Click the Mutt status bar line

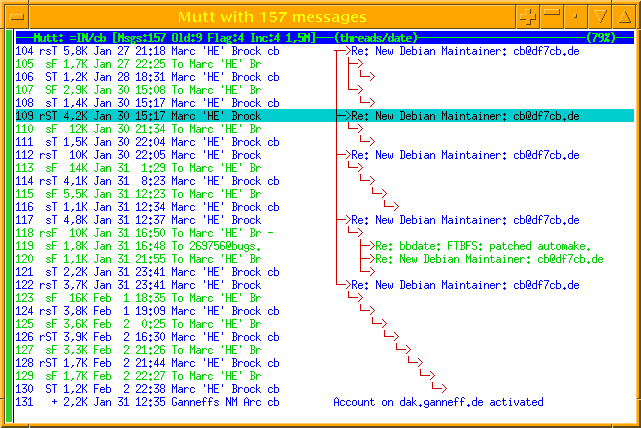(325, 38)
